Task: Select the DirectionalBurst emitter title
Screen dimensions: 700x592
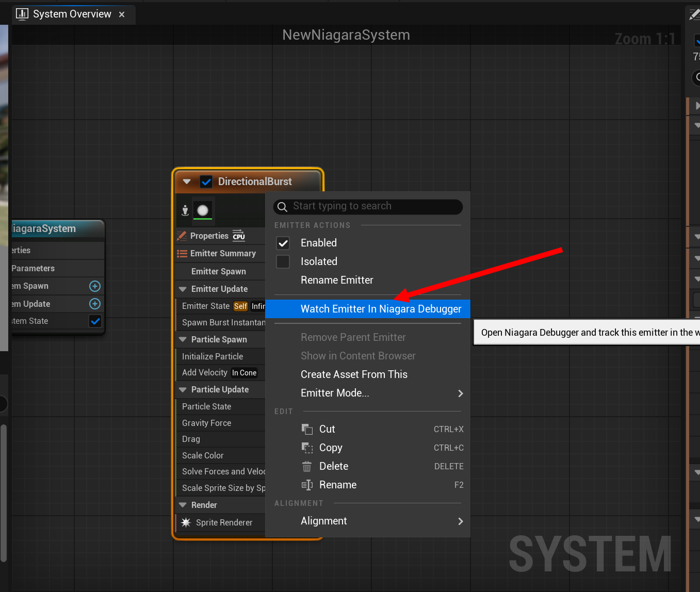Action: click(255, 182)
